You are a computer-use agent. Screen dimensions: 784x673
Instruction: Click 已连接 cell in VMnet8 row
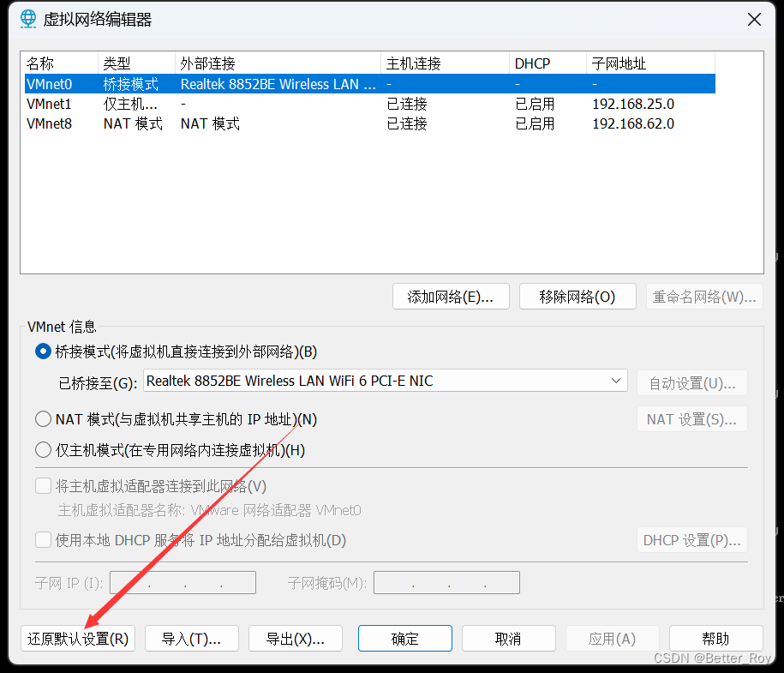407,123
